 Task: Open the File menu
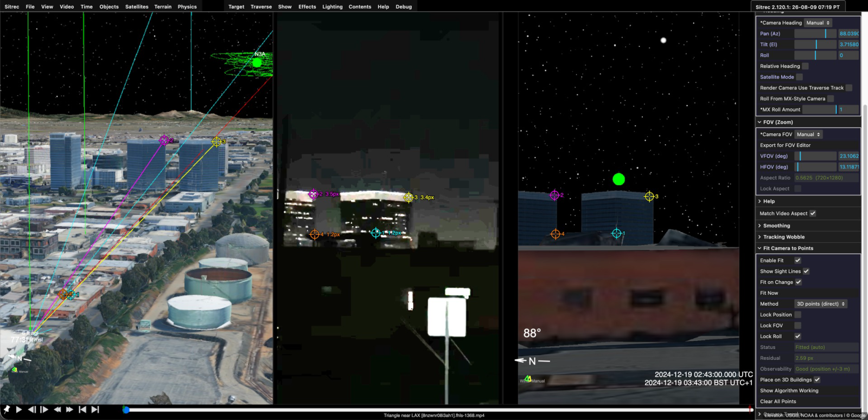pos(30,7)
